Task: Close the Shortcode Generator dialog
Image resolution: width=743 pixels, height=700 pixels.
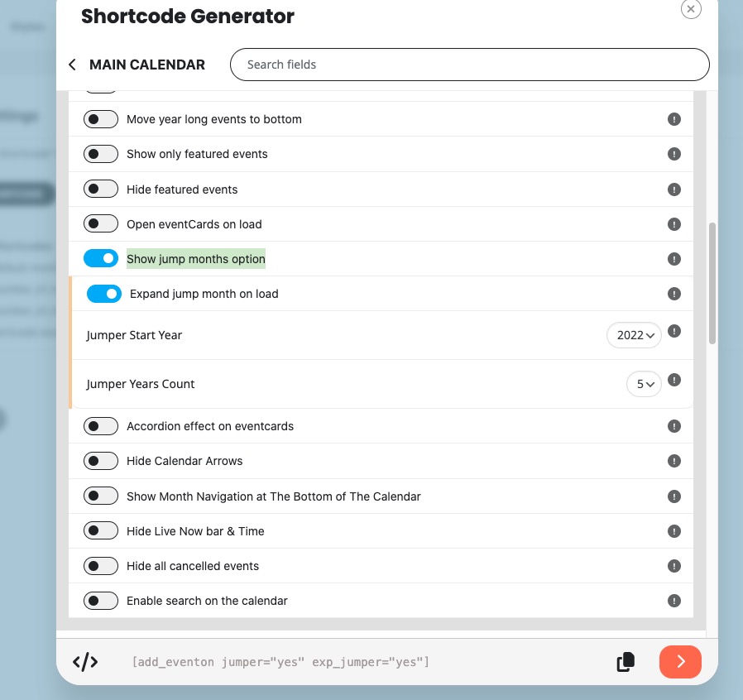Action: [x=691, y=8]
